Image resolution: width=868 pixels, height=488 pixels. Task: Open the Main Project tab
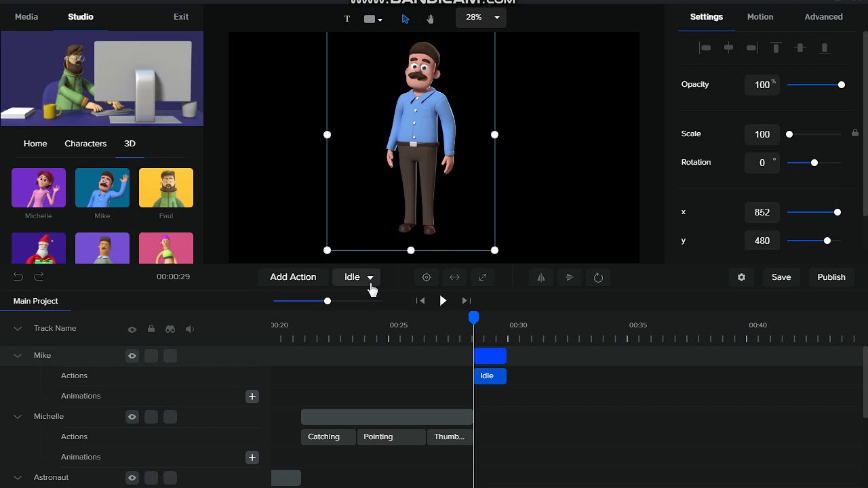tap(36, 301)
